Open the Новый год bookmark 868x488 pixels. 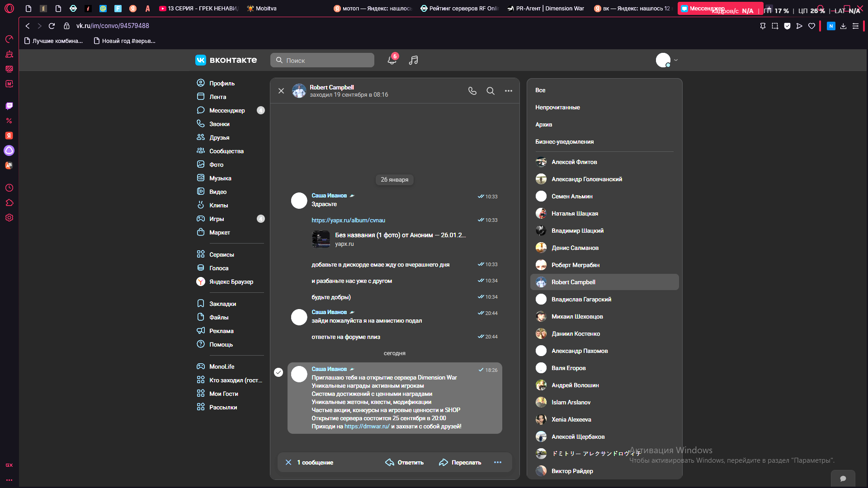pos(124,41)
